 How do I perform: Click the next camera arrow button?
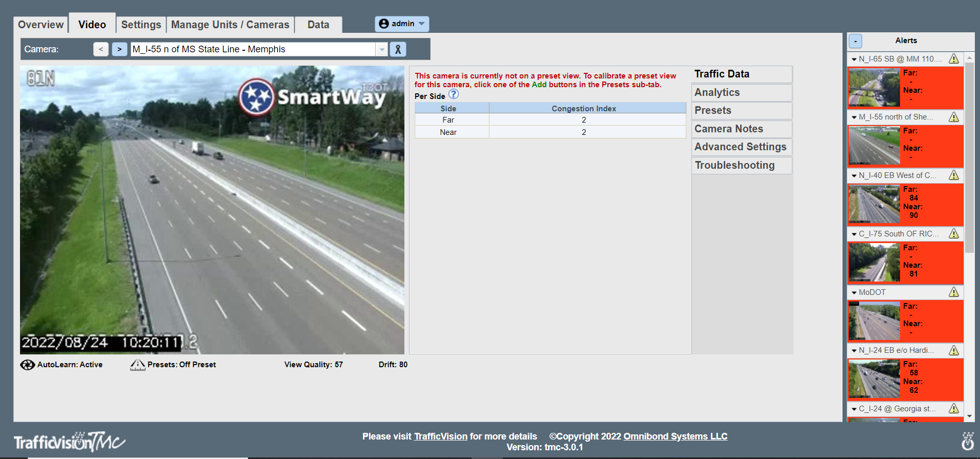coord(119,49)
